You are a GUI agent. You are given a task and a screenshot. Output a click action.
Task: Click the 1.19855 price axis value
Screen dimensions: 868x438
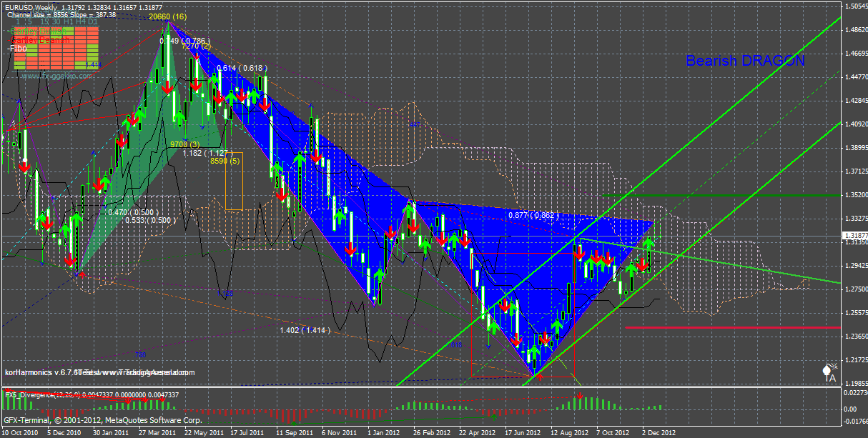point(855,382)
